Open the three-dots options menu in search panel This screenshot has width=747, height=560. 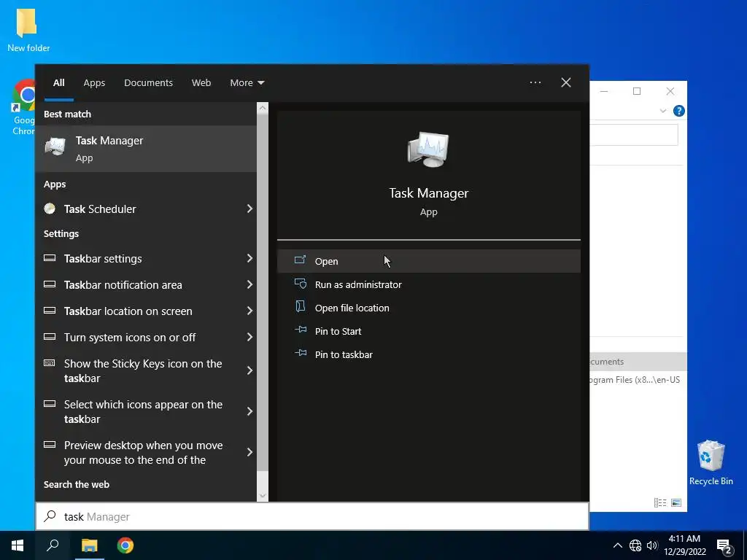pyautogui.click(x=535, y=82)
